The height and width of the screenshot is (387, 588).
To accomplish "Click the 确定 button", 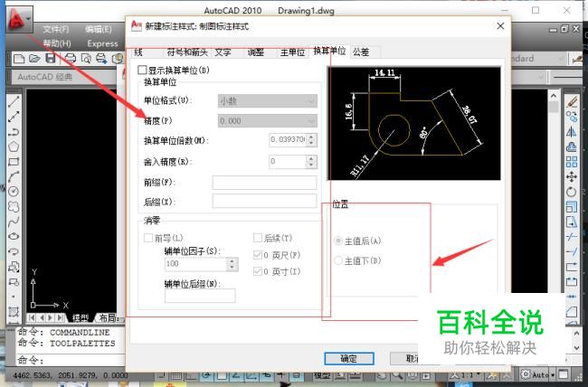I will 349,358.
